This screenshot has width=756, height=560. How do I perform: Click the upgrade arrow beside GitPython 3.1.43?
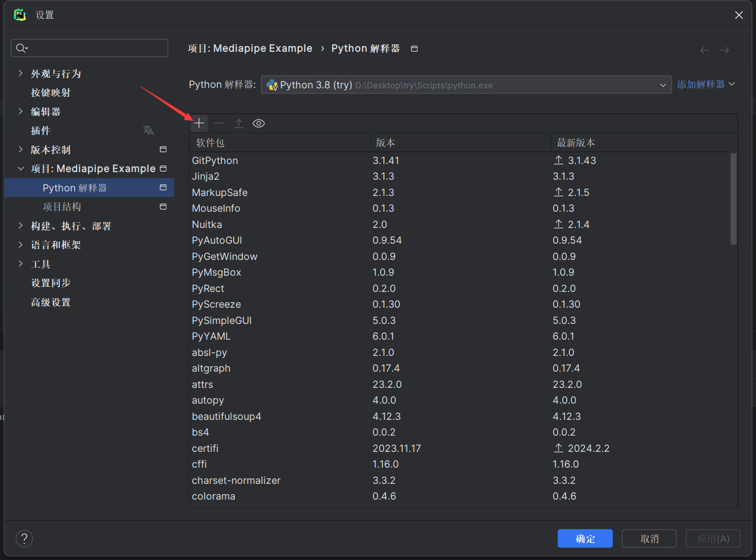(x=559, y=160)
